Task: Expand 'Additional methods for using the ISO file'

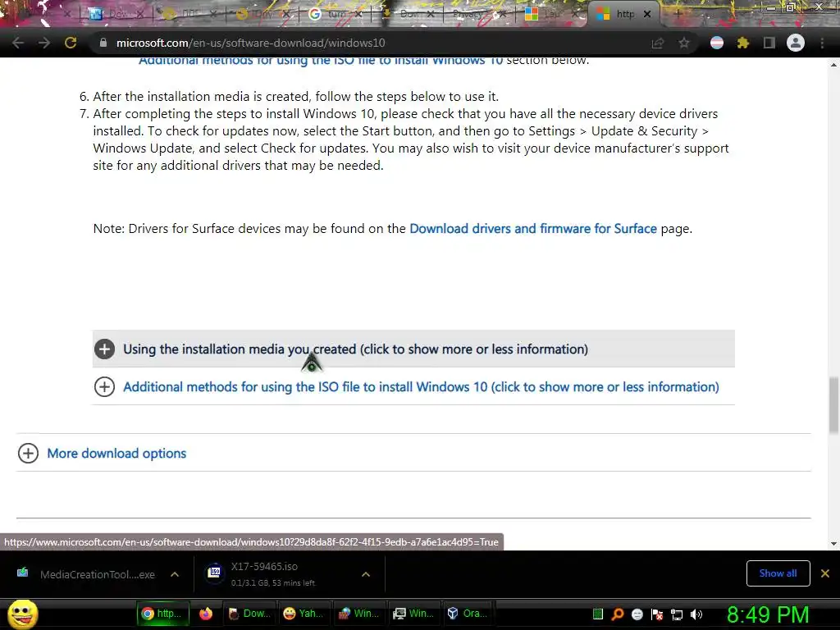Action: click(x=413, y=387)
